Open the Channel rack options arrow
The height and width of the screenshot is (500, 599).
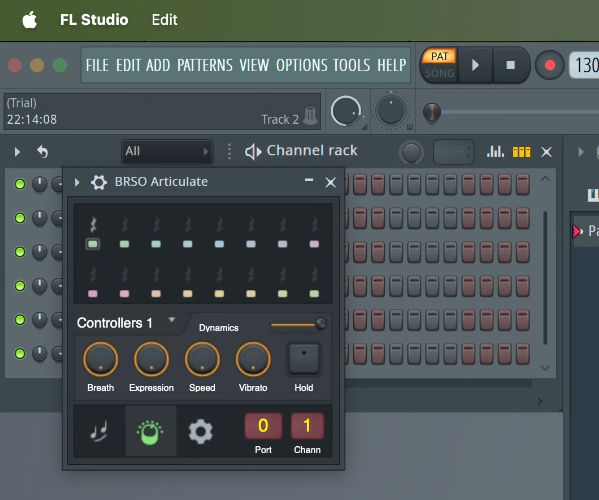(x=17, y=152)
